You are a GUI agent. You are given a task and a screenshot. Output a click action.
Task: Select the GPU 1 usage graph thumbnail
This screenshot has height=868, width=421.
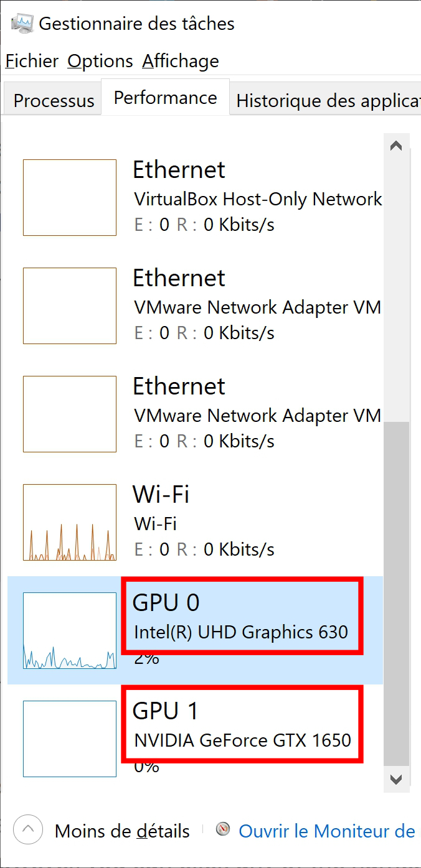[70, 739]
